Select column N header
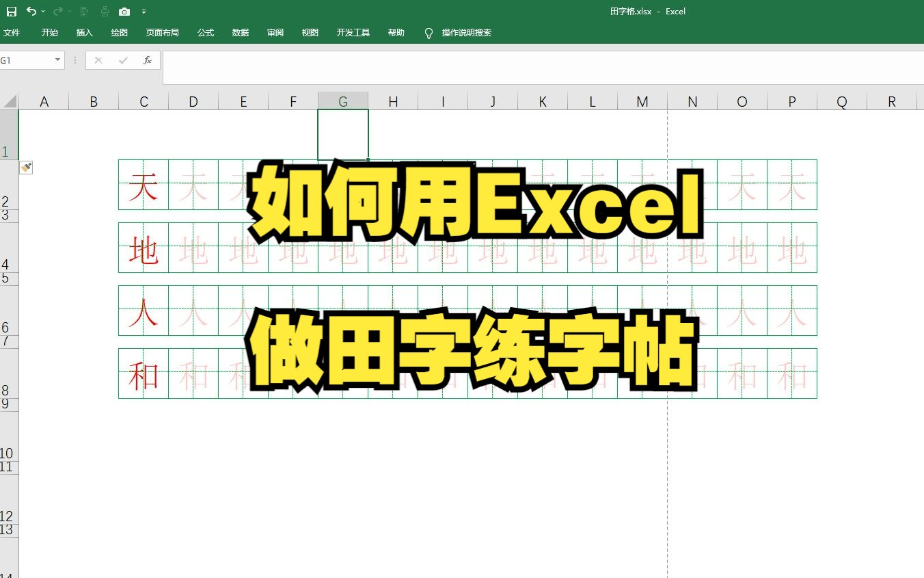The height and width of the screenshot is (578, 924). click(692, 102)
